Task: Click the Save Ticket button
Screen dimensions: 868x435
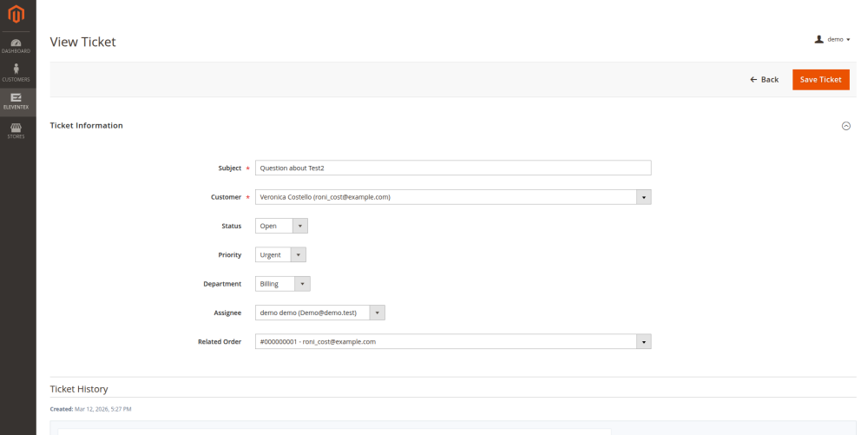Action: [x=820, y=79]
